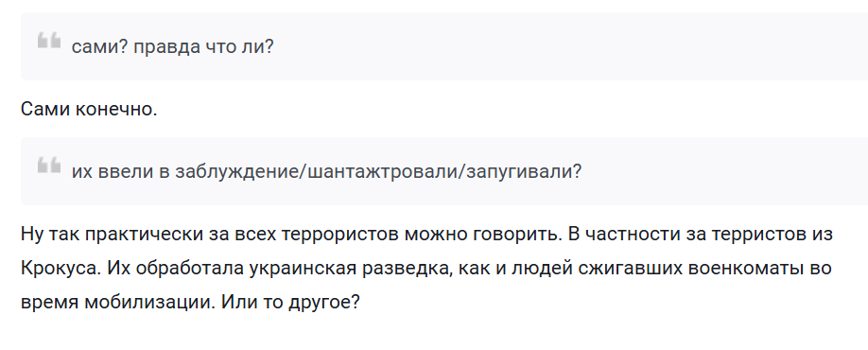Click the quote icon beside «сами? правда что ли?»
Image resolution: width=868 pixels, height=350 pixels.
click(x=49, y=41)
